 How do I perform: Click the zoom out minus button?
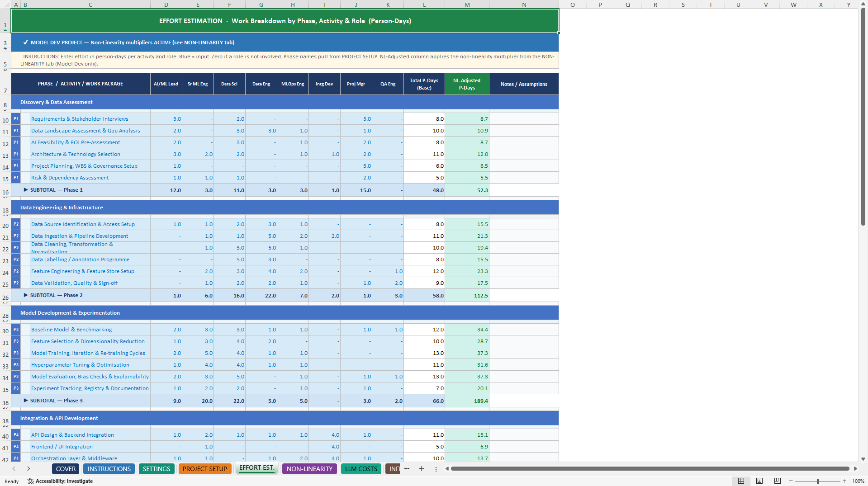[x=791, y=481]
